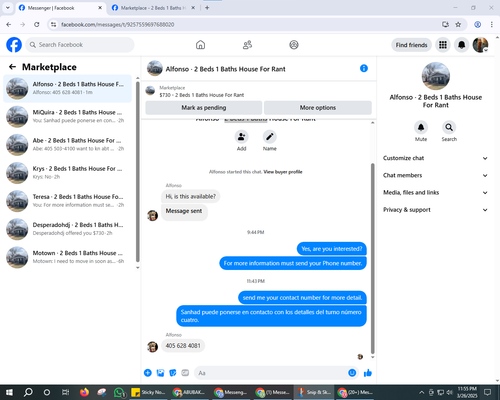Image resolution: width=500 pixels, height=400 pixels.
Task: Open the tab list dropdown arrow
Action: pos(8,8)
